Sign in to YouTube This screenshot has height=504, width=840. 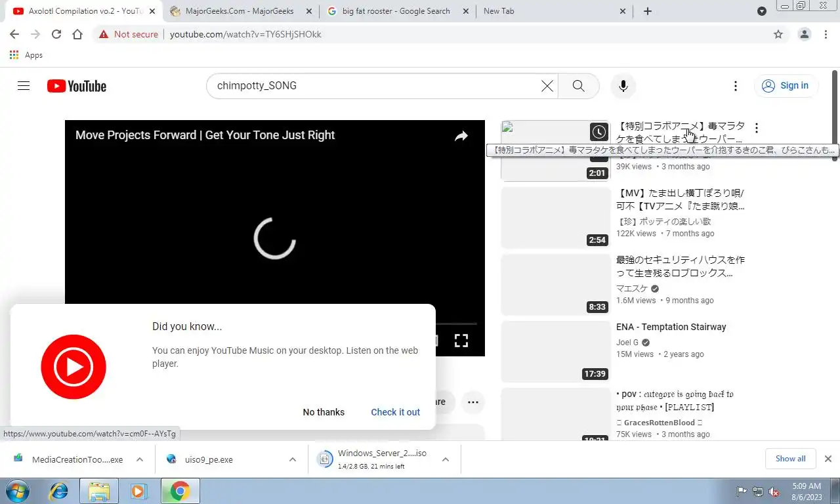tap(786, 86)
